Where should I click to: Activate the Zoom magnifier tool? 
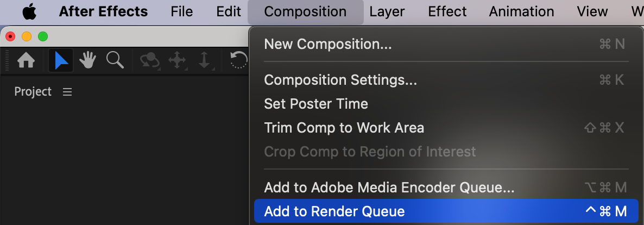[115, 60]
